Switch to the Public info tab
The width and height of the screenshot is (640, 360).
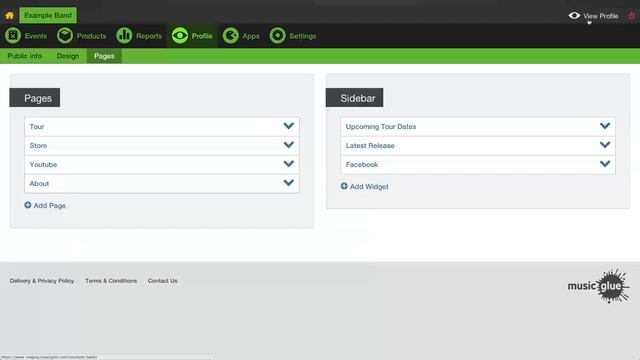tap(24, 56)
